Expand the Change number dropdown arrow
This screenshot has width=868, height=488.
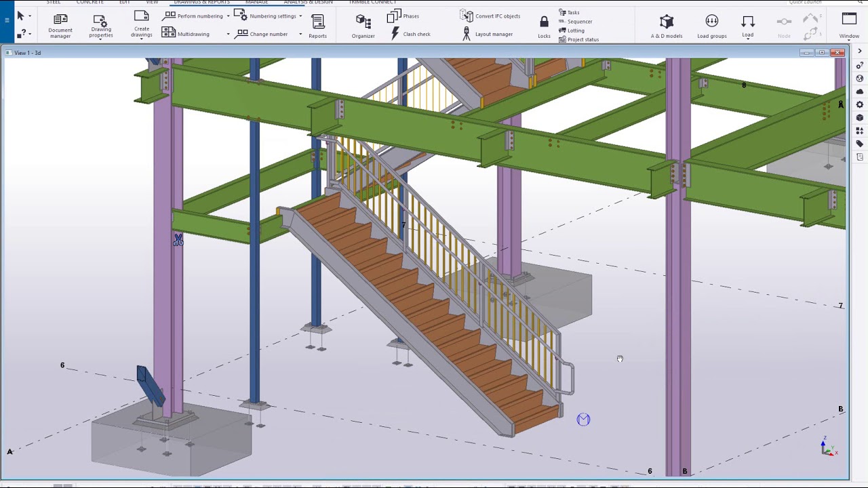300,34
